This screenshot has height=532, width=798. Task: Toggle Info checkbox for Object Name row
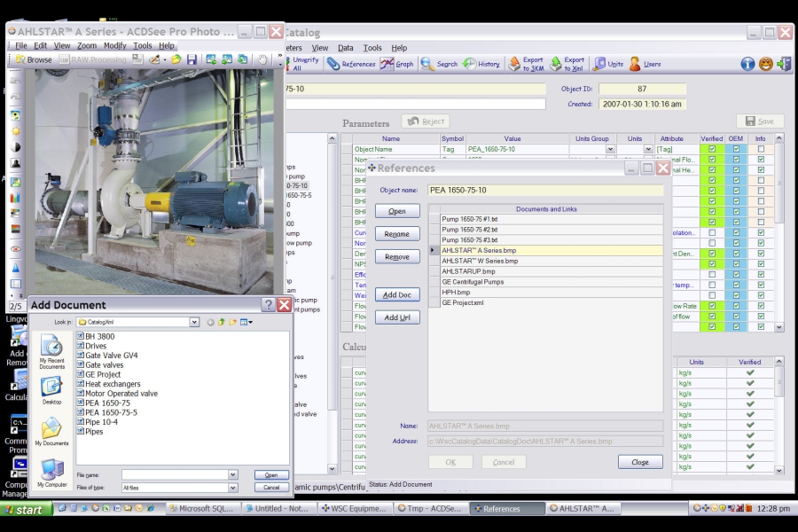click(x=761, y=149)
